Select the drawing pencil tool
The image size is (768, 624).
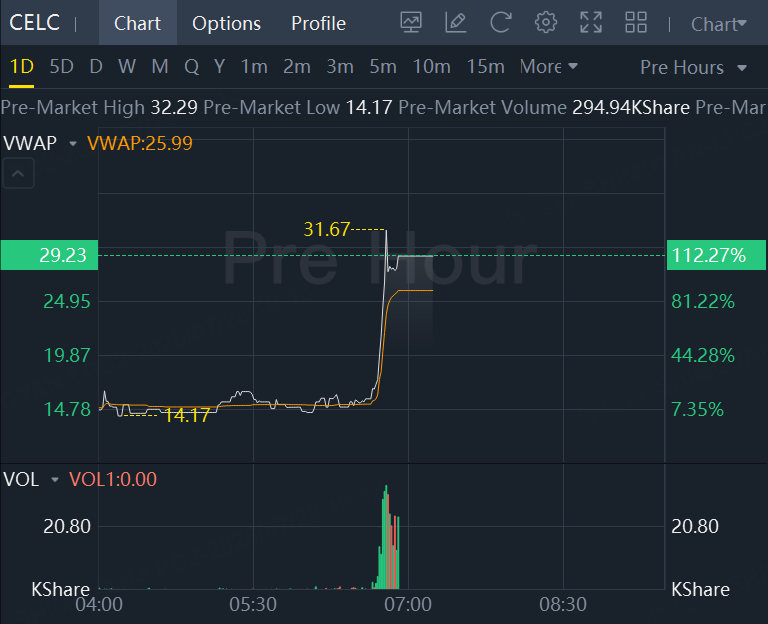tap(456, 22)
